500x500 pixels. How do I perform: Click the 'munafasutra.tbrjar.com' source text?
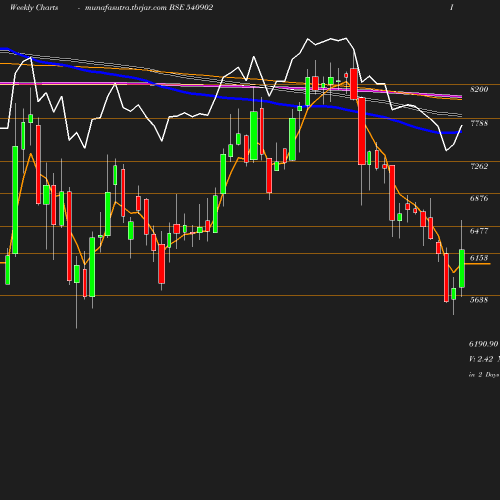[x=126, y=8]
